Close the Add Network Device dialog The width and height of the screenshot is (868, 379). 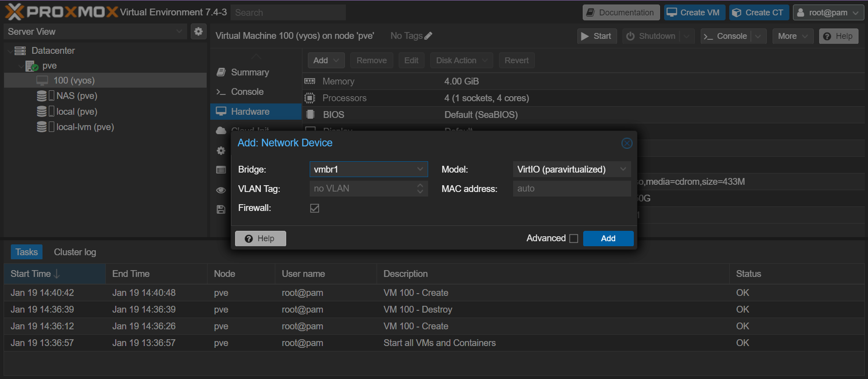[x=627, y=143]
